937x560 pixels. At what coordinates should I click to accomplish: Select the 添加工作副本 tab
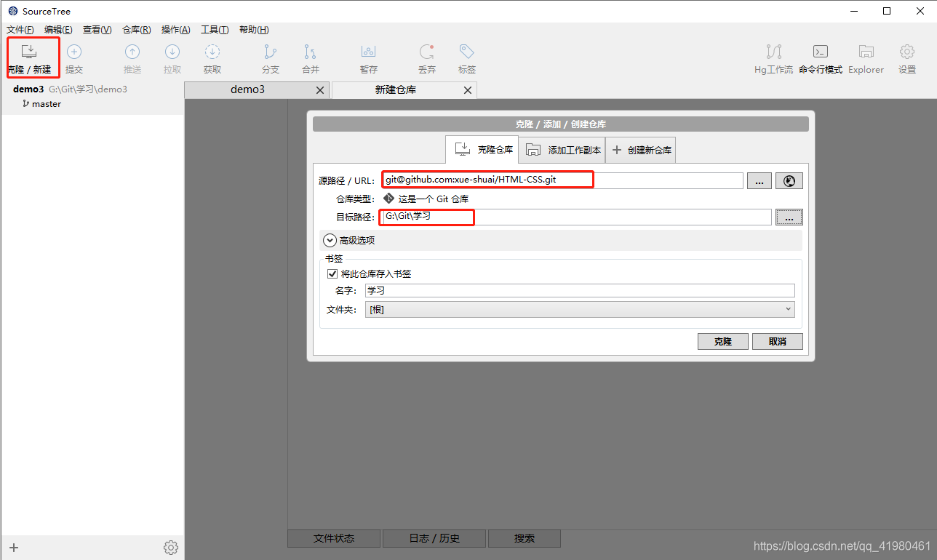(x=563, y=150)
